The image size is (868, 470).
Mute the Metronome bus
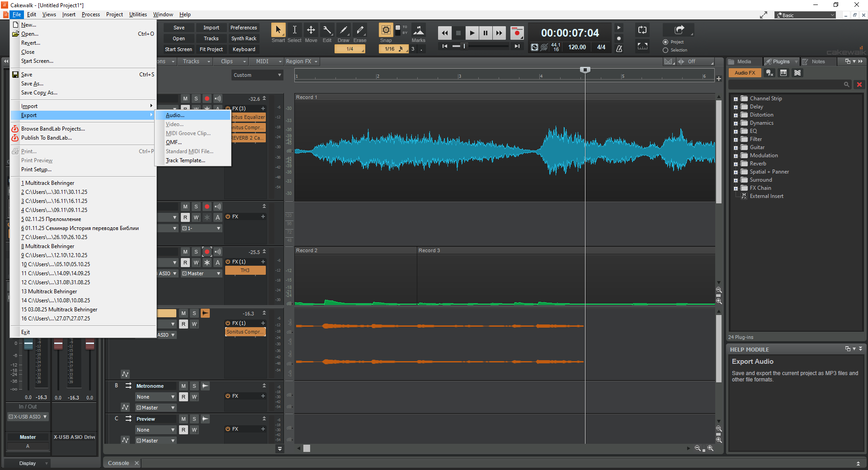[184, 386]
